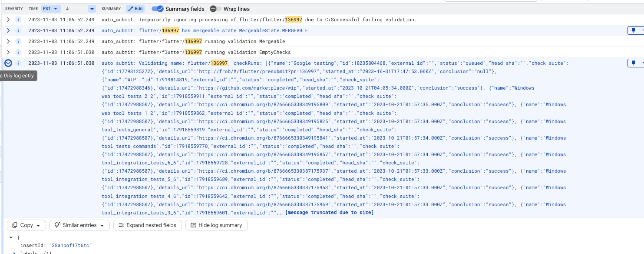This screenshot has width=644, height=254.
Task: Select the circled expand severity icon on the bottom row
Action: click(x=8, y=63)
